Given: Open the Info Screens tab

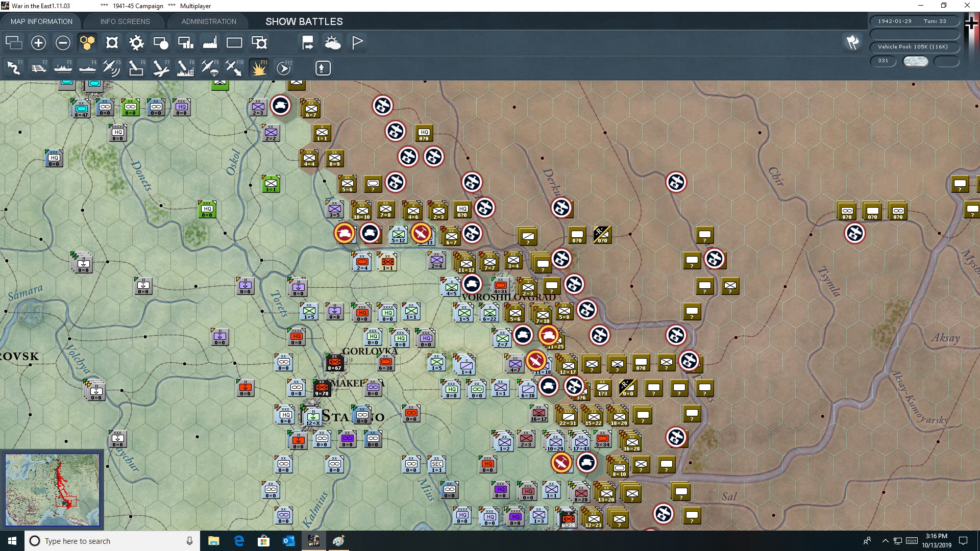Looking at the screenshot, I should (x=125, y=21).
